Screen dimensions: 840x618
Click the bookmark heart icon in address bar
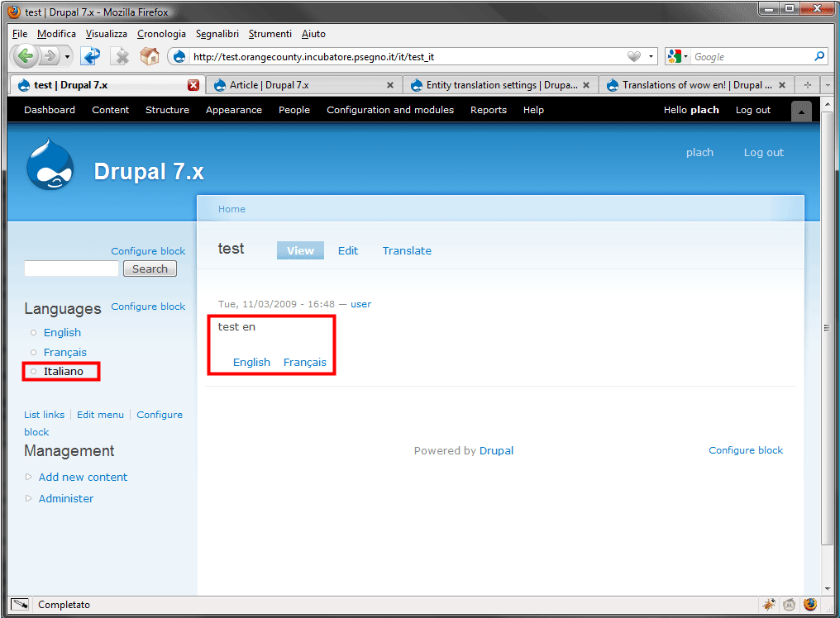tap(634, 56)
